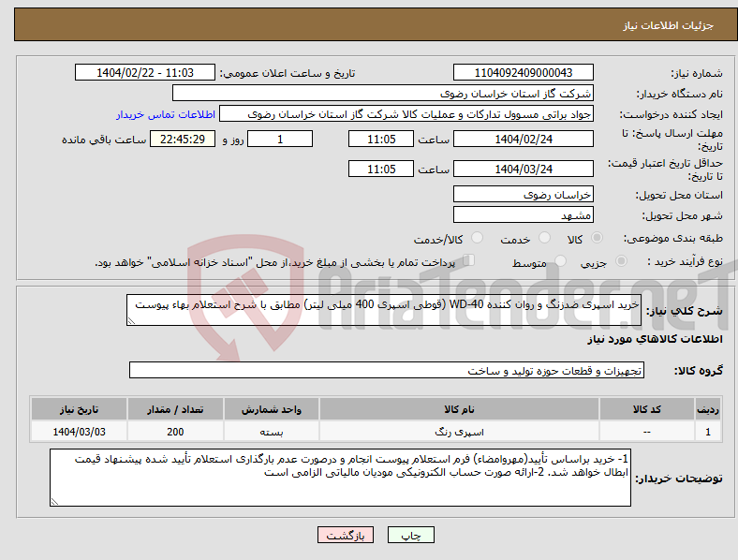Click the گروه کالا field تجهیزات و قطعات
738x560 pixels.
click(x=387, y=370)
